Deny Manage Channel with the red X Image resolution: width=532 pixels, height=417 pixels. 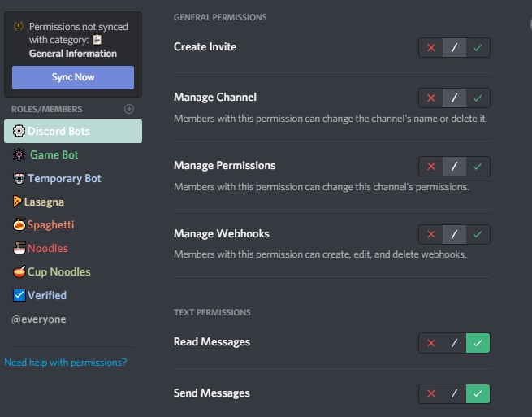[431, 98]
